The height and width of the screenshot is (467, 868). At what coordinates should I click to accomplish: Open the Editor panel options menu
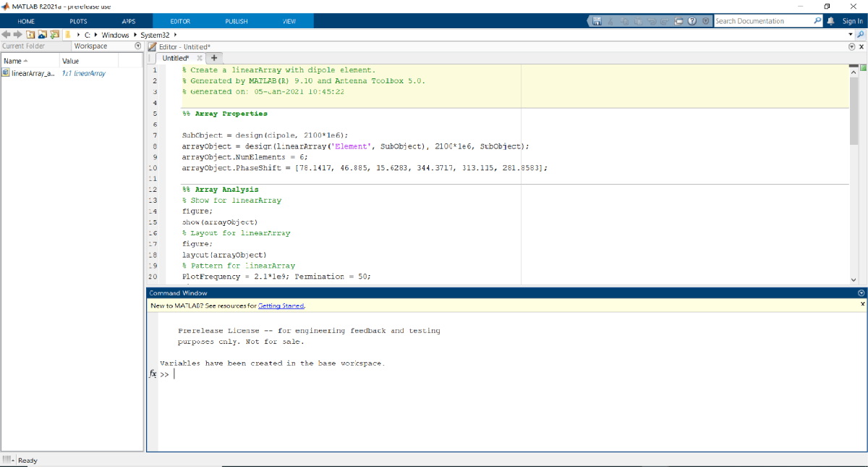click(x=853, y=46)
